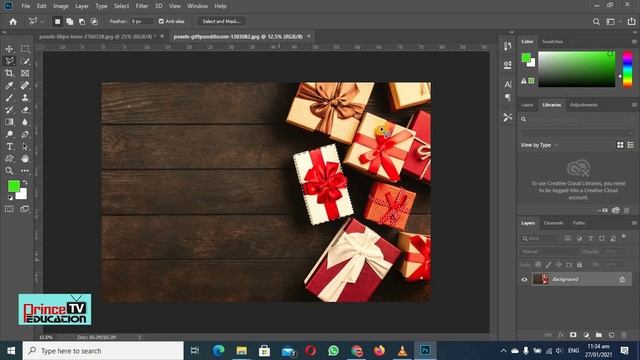This screenshot has height=360, width=640.
Task: Select the Hand tool
Action: click(25, 158)
